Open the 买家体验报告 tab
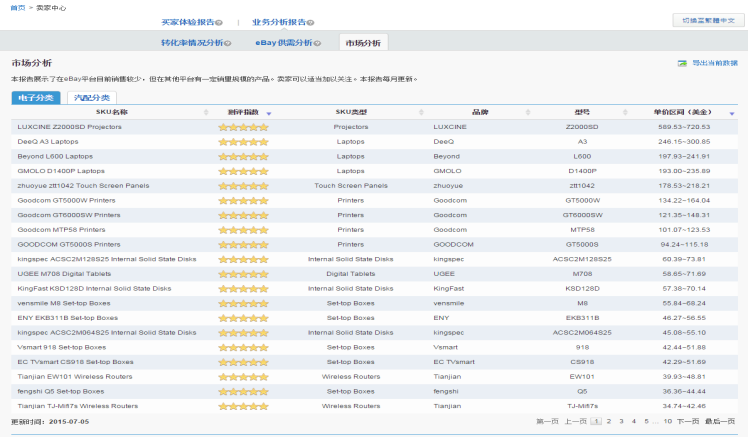 coord(188,22)
